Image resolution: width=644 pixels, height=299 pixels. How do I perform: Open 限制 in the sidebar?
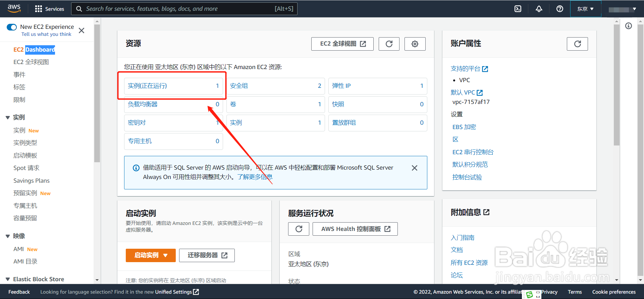pyautogui.click(x=19, y=100)
